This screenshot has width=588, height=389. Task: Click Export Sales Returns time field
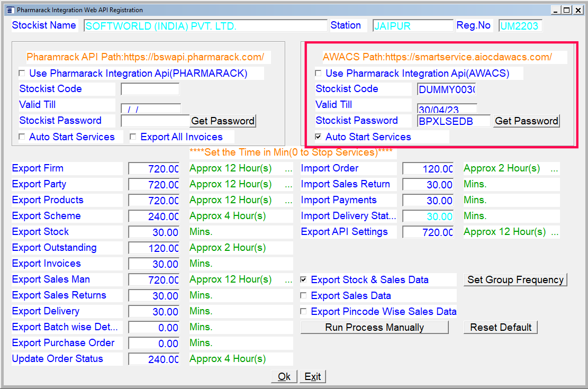point(154,296)
